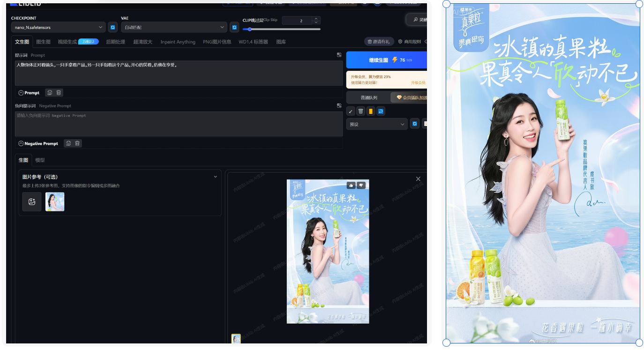
Task: Select the 普通队列 queue option
Action: [368, 97]
